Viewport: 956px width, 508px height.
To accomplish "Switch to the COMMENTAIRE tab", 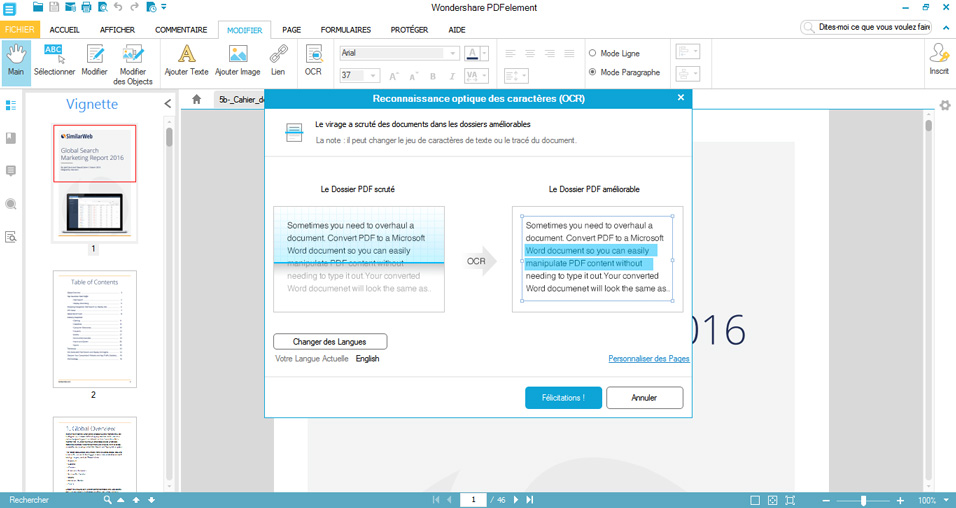I will point(181,29).
